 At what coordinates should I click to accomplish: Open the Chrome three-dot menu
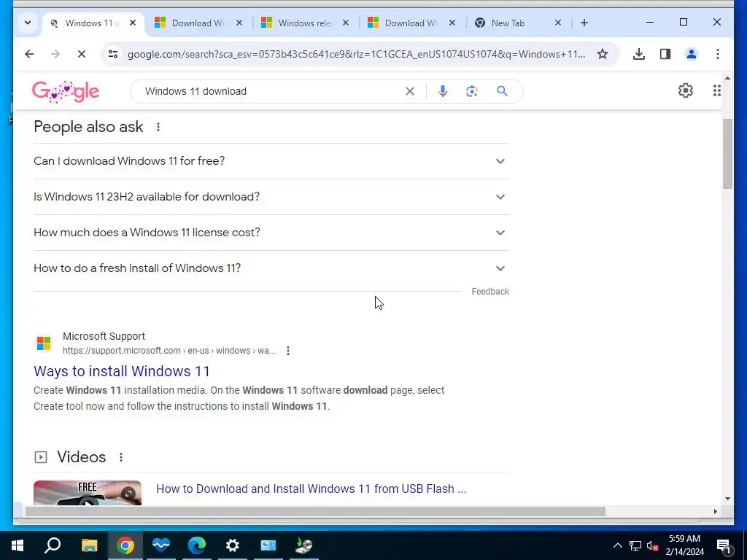coord(718,54)
